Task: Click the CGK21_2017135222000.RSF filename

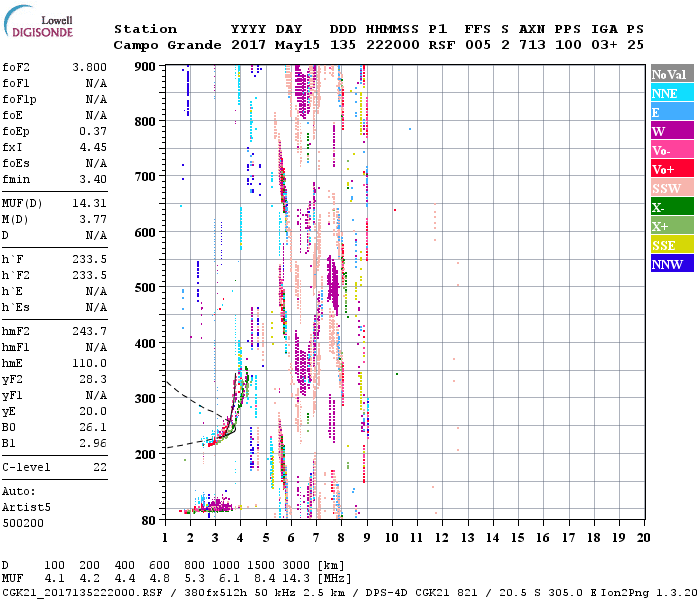Action: pyautogui.click(x=82, y=593)
